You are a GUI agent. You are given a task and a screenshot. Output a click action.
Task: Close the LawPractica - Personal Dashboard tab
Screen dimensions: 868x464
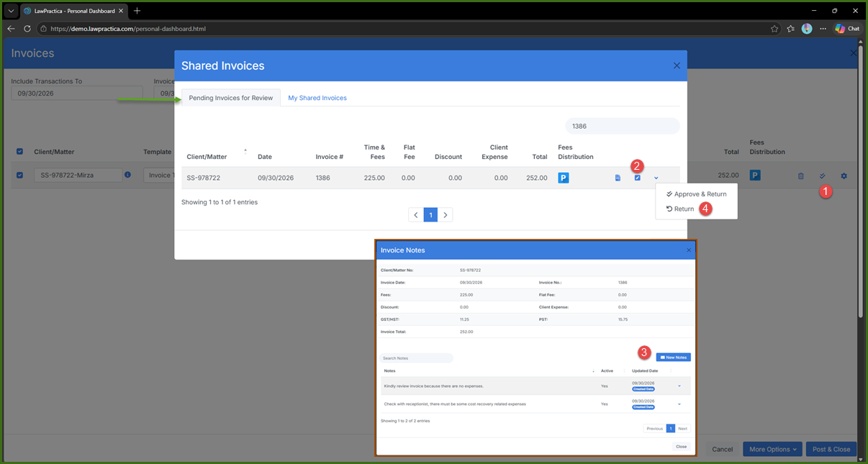121,11
